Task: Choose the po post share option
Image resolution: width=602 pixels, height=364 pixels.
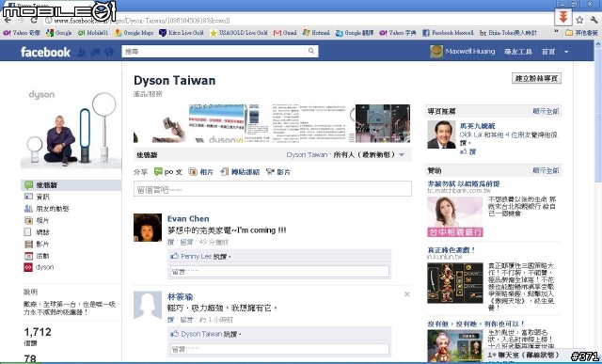Action: point(167,171)
